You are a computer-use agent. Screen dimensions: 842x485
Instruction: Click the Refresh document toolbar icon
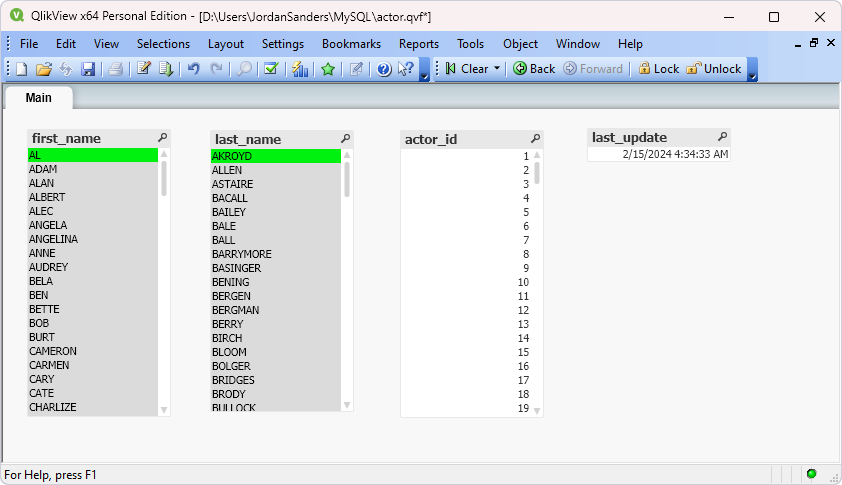(66, 69)
